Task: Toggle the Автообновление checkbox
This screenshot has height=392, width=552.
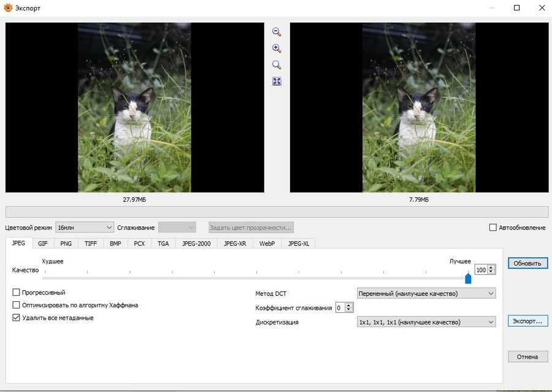Action: pos(493,228)
